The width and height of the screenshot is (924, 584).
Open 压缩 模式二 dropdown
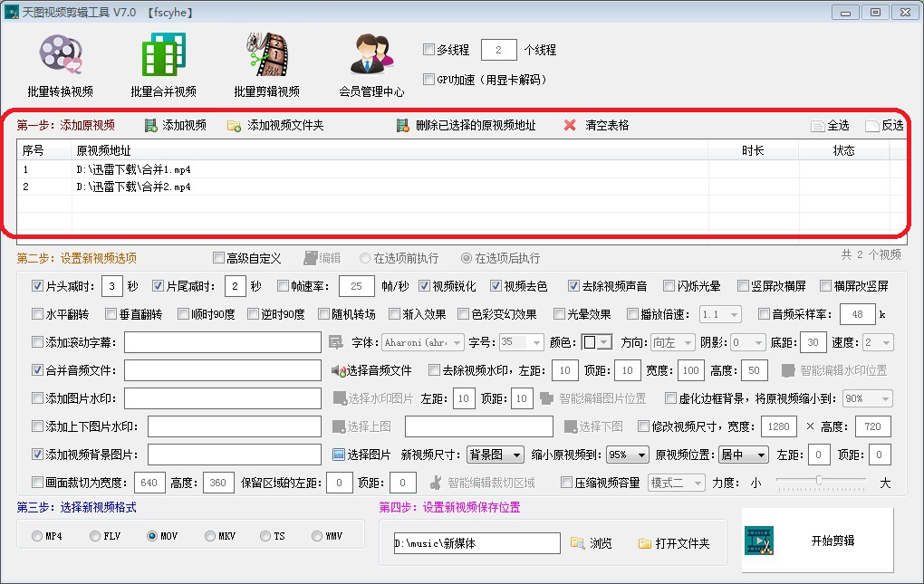tap(676, 483)
